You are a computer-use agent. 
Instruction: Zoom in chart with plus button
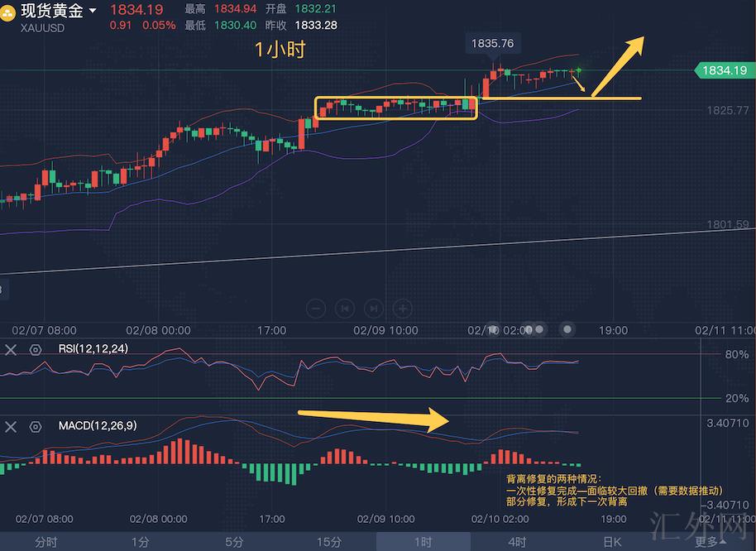click(x=403, y=308)
